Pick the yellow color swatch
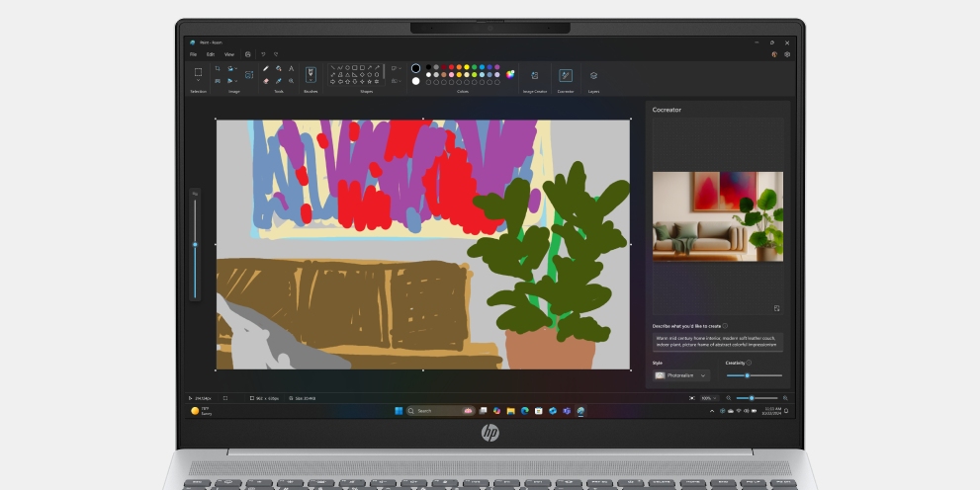 coord(466,67)
